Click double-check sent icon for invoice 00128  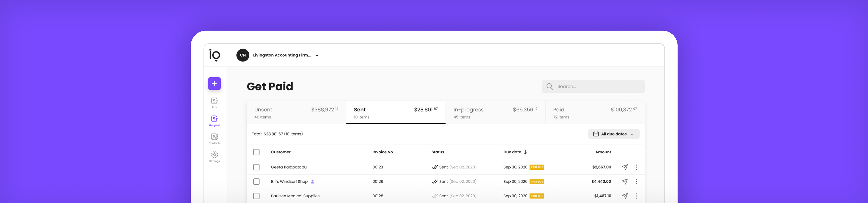[x=435, y=196]
